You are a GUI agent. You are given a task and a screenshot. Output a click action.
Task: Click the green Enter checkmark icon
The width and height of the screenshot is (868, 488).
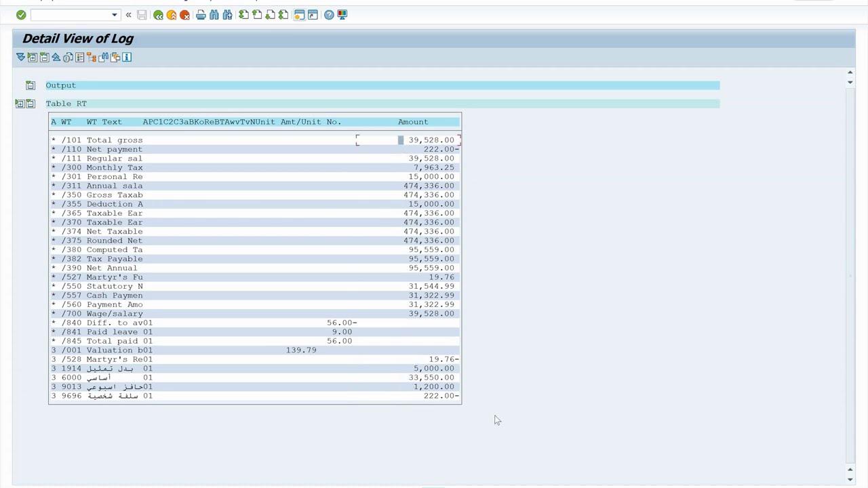pos(21,15)
